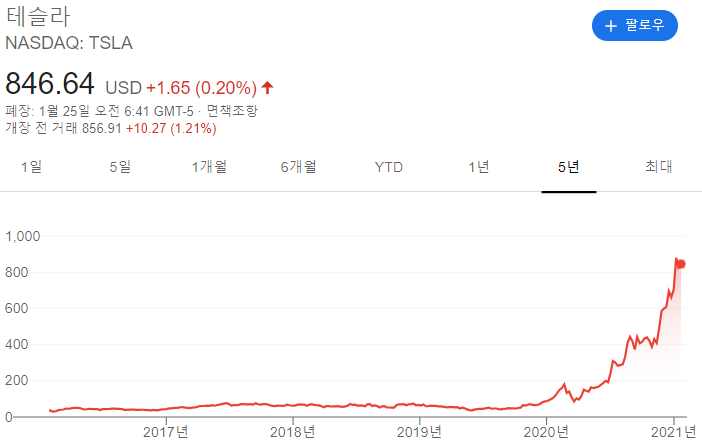Click the 팔로우 follow button
This screenshot has width=702, height=445.
click(x=634, y=26)
